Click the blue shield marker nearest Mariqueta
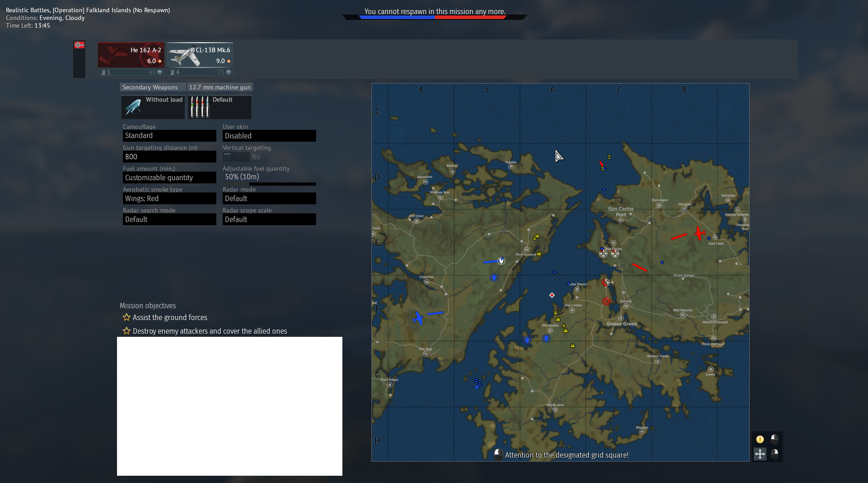 [546, 338]
